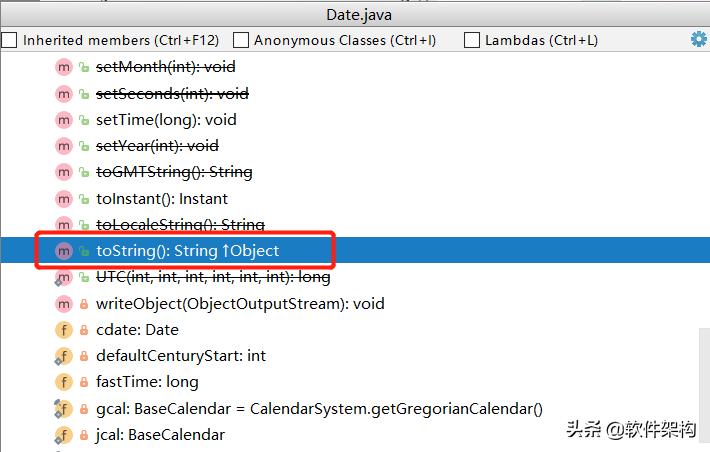Click field icon beside cdate: Date
Screen dimensions: 710x452
click(x=64, y=330)
